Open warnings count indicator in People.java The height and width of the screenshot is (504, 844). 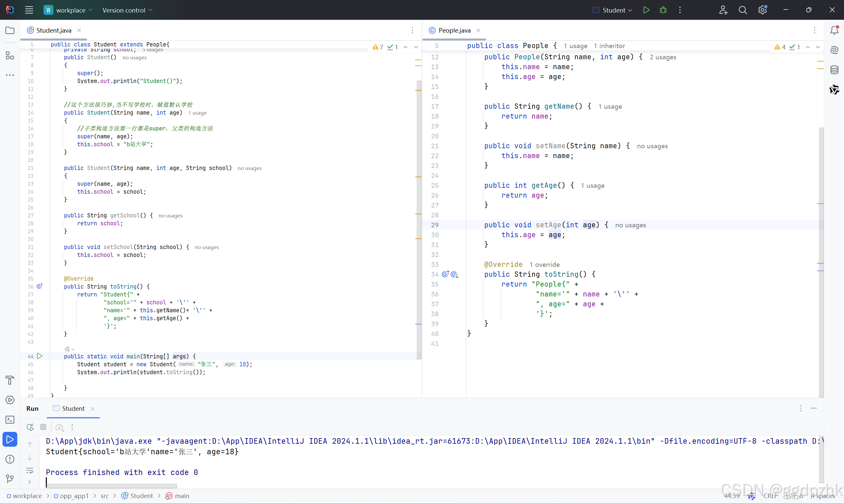[x=780, y=47]
